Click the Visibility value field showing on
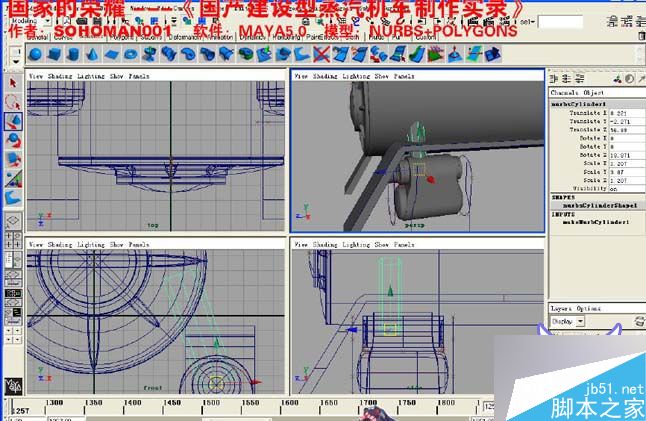The height and width of the screenshot is (421, 646). pos(627,189)
